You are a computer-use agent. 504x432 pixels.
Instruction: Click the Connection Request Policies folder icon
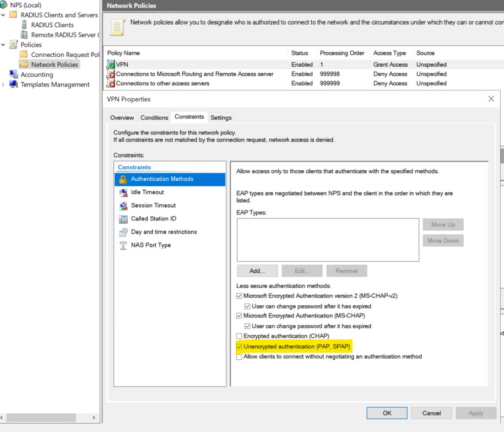24,54
